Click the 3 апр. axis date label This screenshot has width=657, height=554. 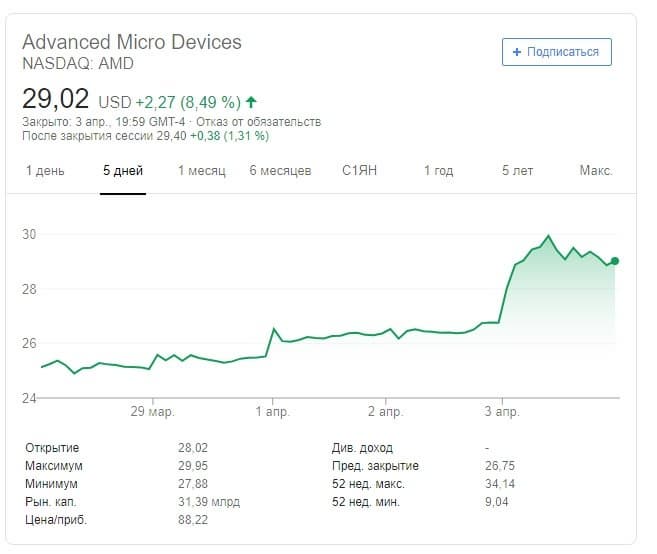point(502,412)
